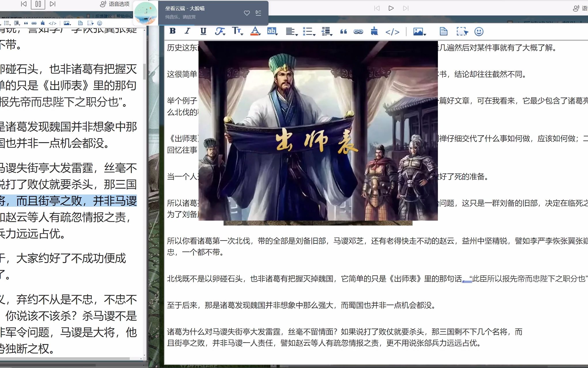Open 语音选项 in left window
The image size is (588, 368).
click(x=115, y=4)
